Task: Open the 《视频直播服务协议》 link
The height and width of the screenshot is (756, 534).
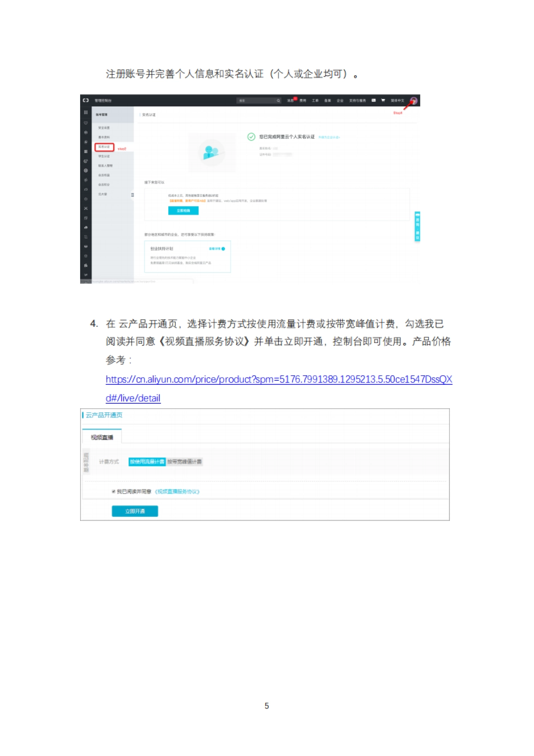Action: 177,492
